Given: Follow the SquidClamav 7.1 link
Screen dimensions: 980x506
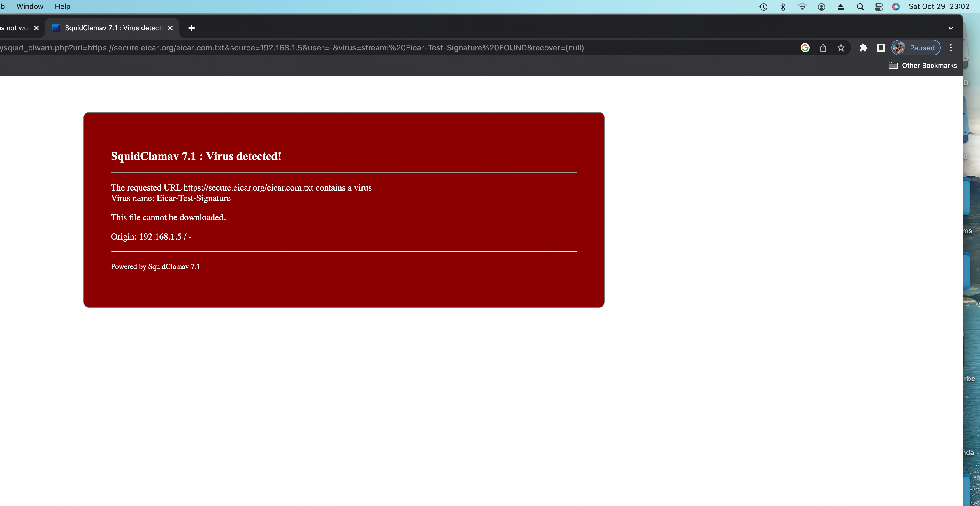Looking at the screenshot, I should click(x=174, y=266).
